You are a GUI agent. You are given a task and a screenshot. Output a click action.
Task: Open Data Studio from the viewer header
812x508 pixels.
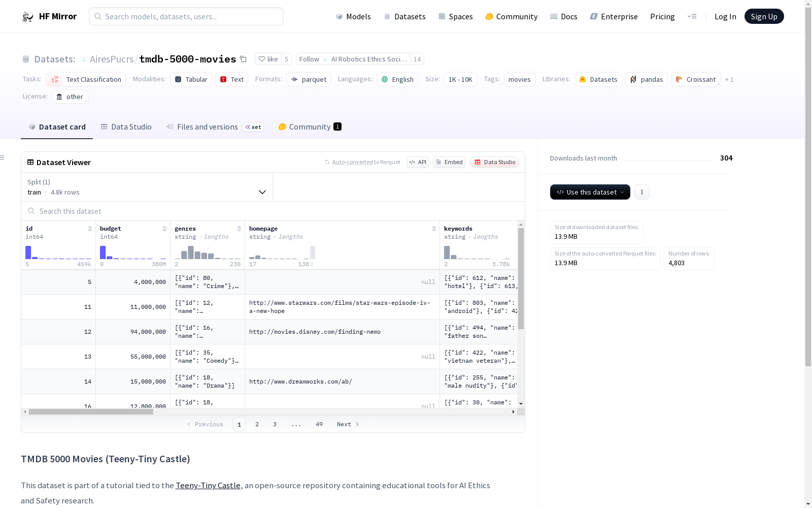point(495,162)
